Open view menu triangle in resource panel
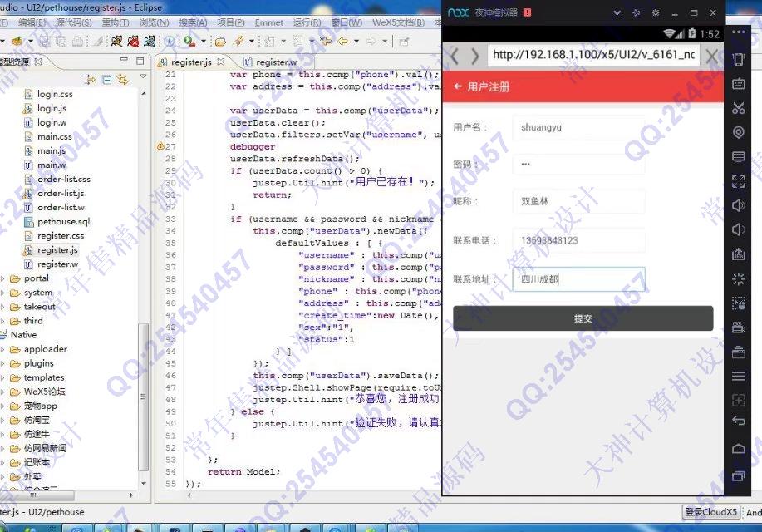The width and height of the screenshot is (762, 532). click(143, 76)
